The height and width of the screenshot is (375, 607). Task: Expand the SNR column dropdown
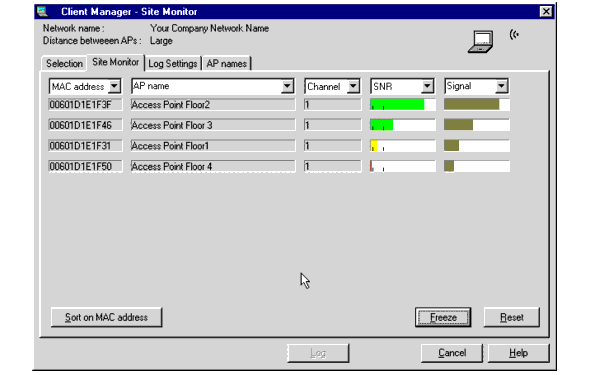[x=427, y=86]
